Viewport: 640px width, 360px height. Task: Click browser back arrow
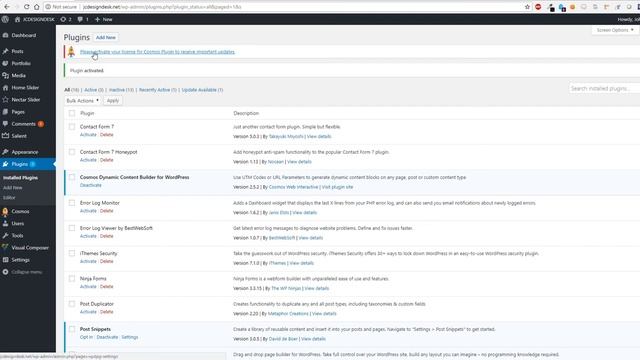pyautogui.click(x=7, y=7)
